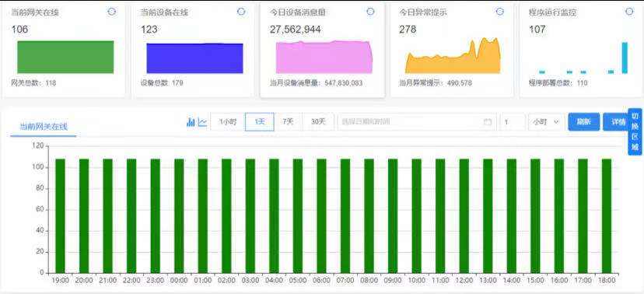Open the pink device message mini chart
The image size is (644, 294).
[x=324, y=57]
